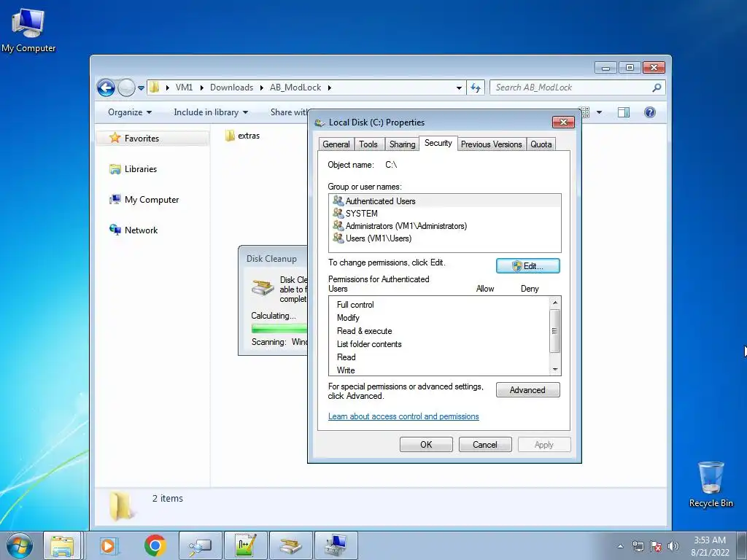Open recent pages dropdown beside Forward button
Screen dimensions: 747x560
(x=141, y=87)
